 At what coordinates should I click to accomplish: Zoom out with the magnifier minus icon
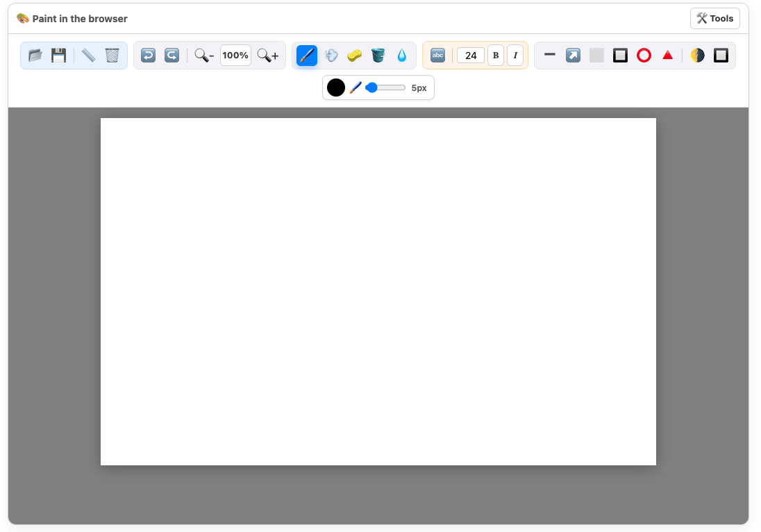tap(204, 56)
